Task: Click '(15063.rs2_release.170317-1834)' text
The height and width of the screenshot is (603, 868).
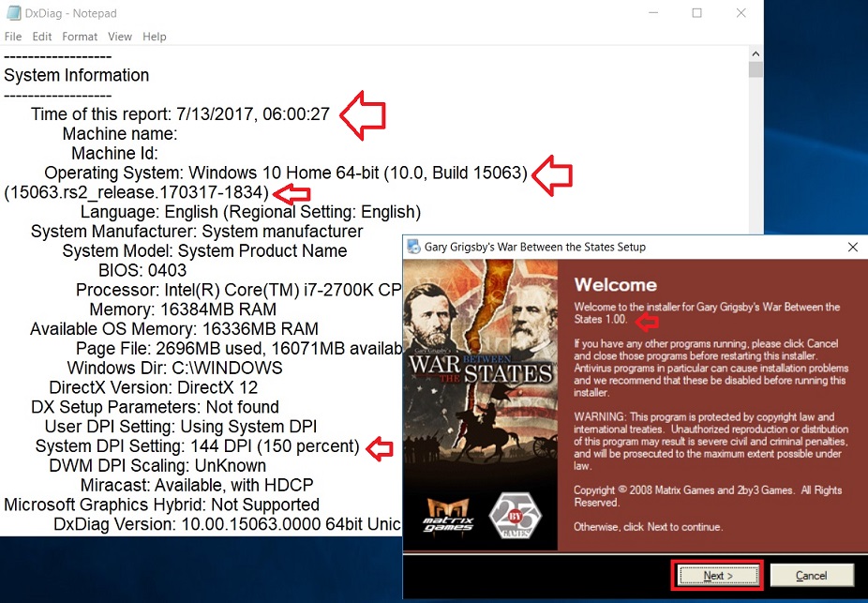Action: [136, 192]
